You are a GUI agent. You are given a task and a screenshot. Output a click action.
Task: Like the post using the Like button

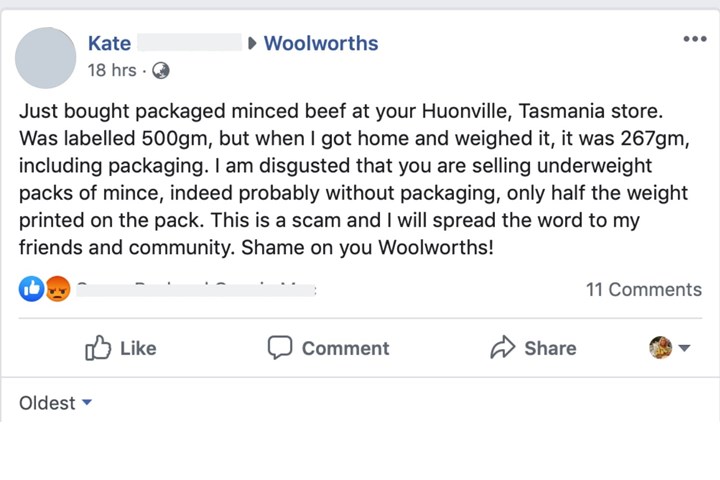[121, 348]
